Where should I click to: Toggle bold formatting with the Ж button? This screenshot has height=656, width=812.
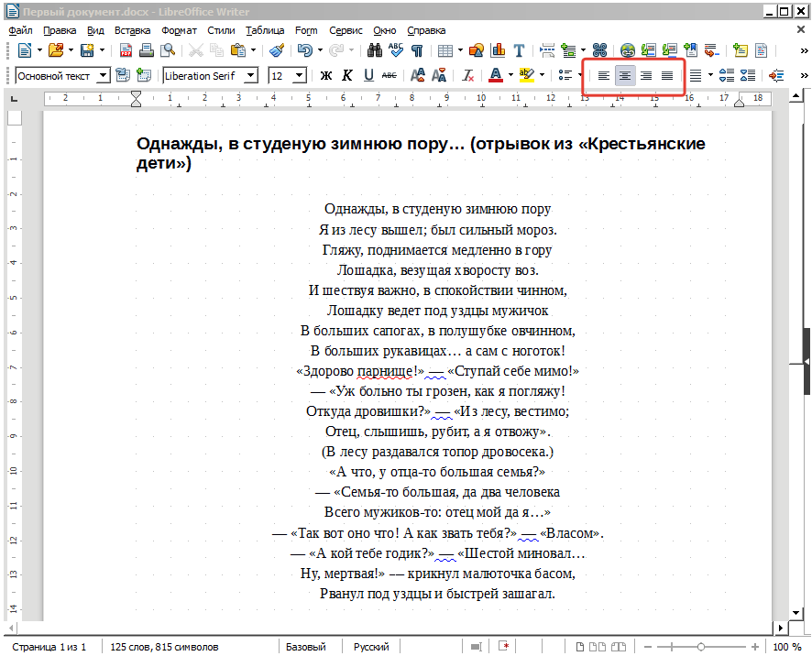tap(326, 75)
